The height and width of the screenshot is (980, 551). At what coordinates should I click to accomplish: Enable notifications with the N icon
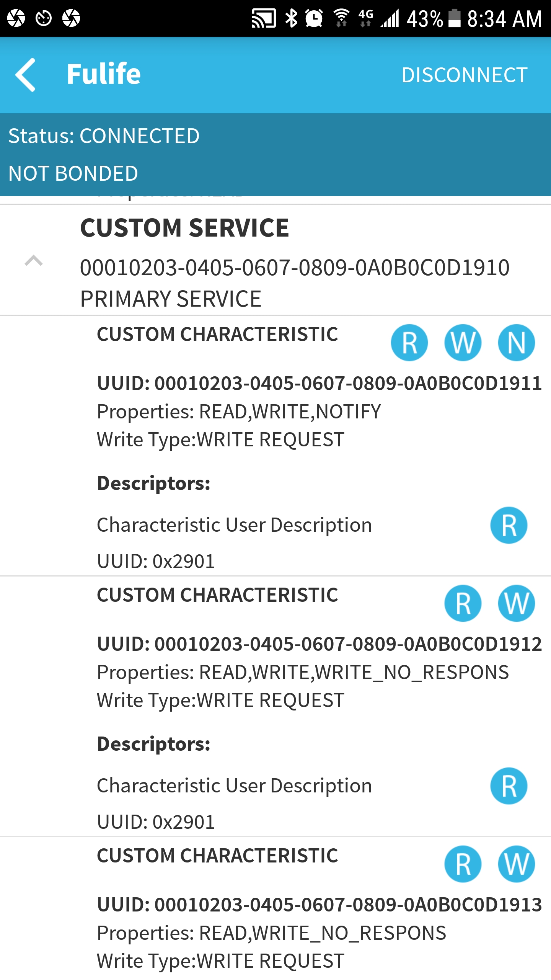(x=516, y=343)
